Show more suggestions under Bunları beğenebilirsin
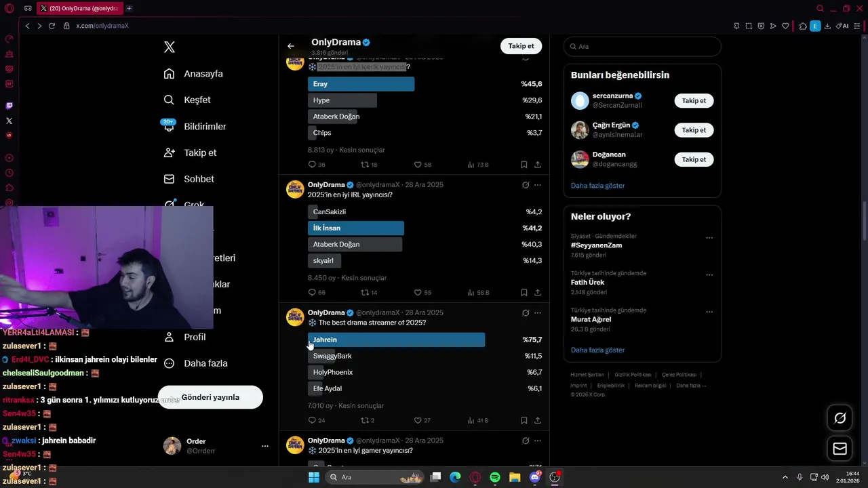 tap(597, 186)
